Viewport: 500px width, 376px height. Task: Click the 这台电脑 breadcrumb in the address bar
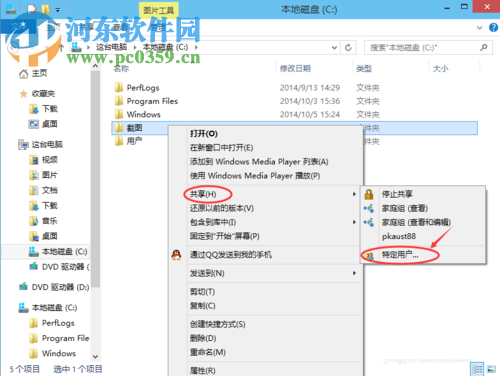[x=112, y=47]
